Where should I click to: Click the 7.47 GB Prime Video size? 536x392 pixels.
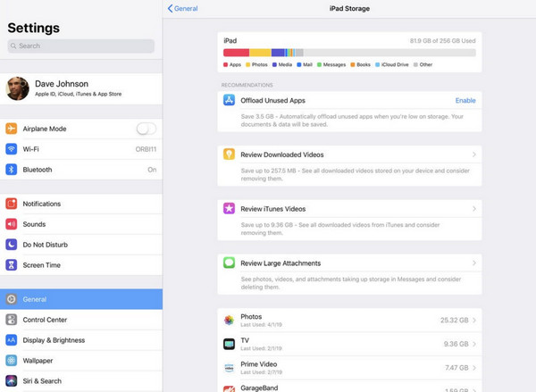(x=456, y=368)
